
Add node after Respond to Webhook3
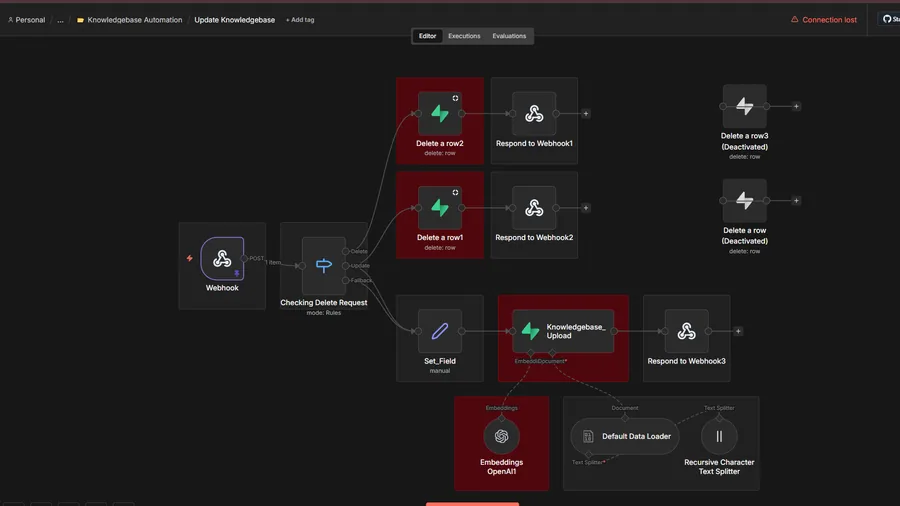tap(738, 331)
